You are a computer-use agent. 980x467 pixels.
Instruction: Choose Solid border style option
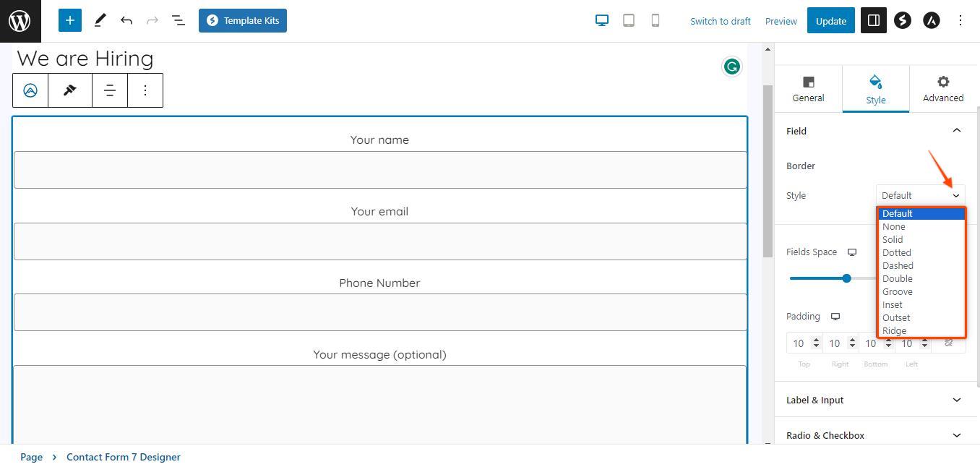pyautogui.click(x=893, y=239)
